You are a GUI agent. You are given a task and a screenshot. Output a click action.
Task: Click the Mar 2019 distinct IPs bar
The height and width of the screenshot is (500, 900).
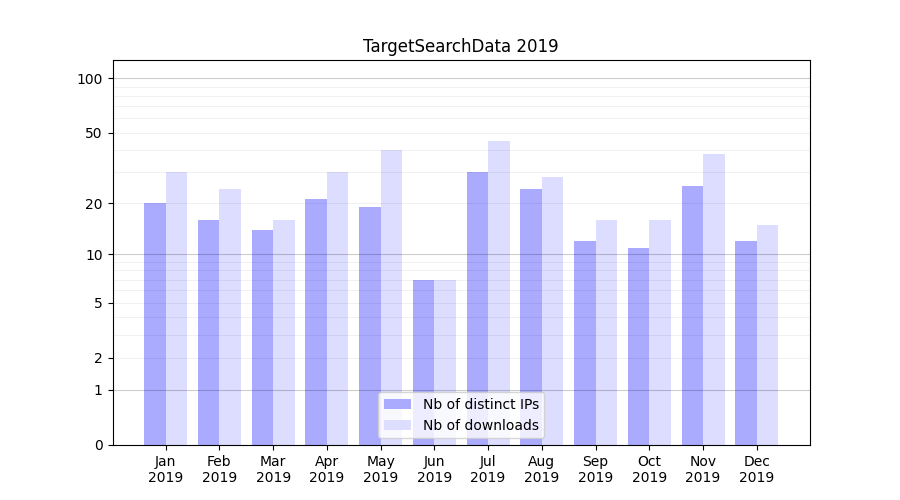(x=262, y=337)
